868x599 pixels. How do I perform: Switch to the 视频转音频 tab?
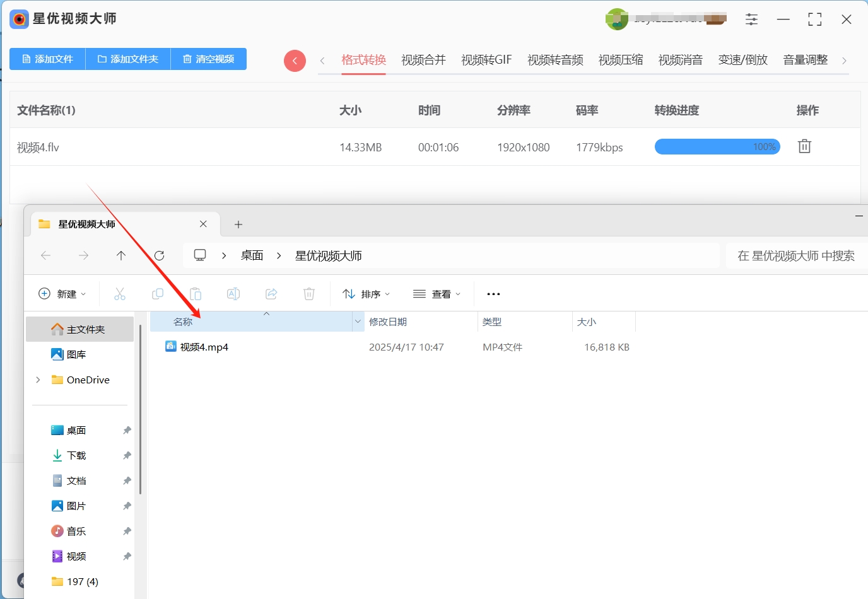(x=555, y=60)
